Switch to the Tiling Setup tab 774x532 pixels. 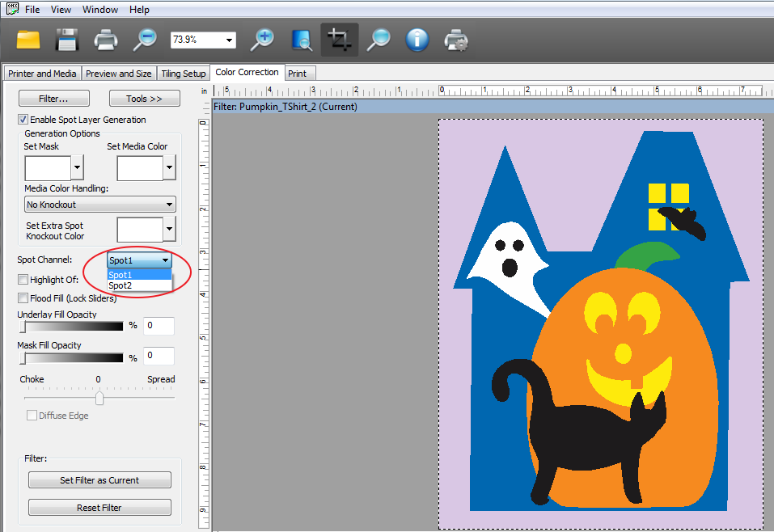(183, 74)
